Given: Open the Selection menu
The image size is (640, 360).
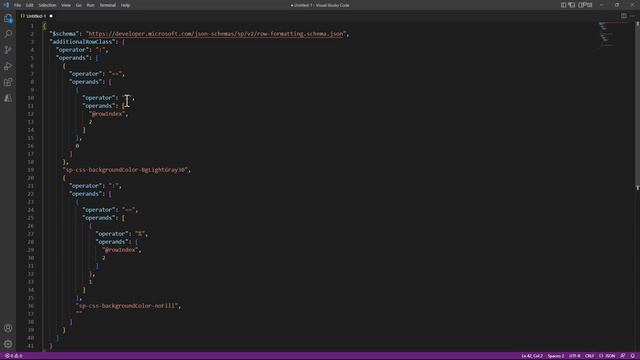Looking at the screenshot, I should pyautogui.click(x=47, y=5).
